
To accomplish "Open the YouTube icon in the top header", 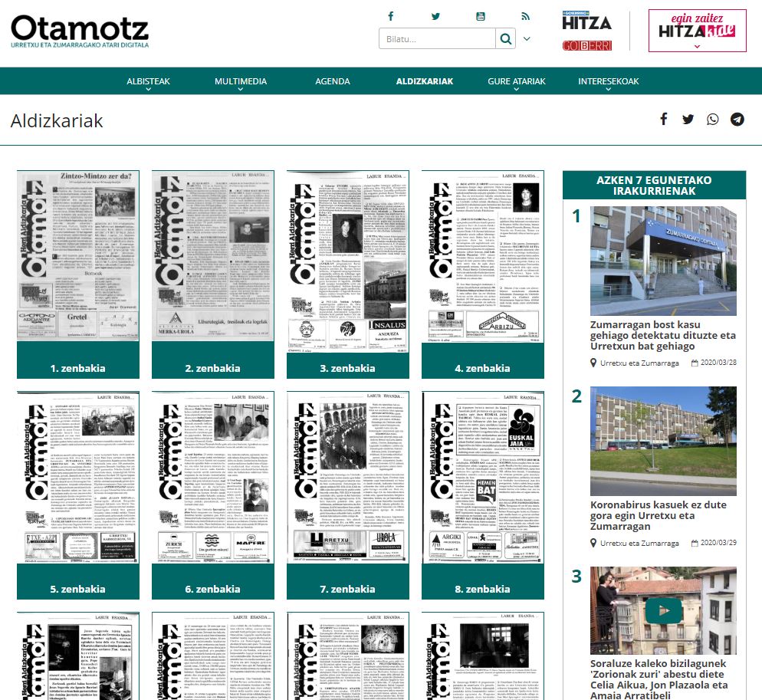I will pyautogui.click(x=481, y=16).
